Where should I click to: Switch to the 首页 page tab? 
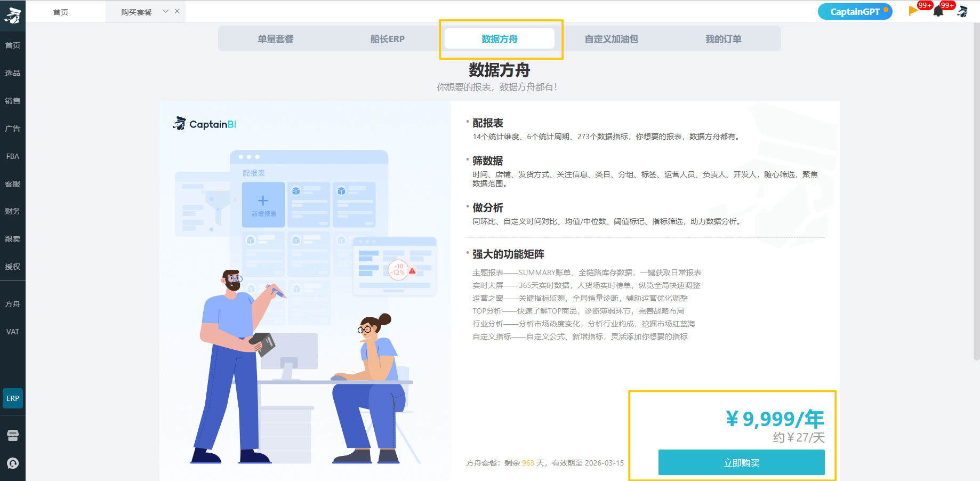pos(61,12)
